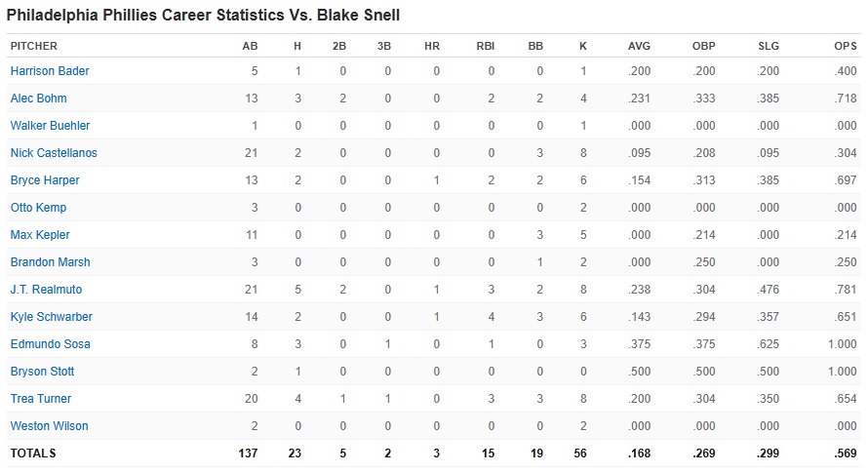This screenshot has width=868, height=473.
Task: Open Kyle Schwarber's profile
Action: click(52, 317)
